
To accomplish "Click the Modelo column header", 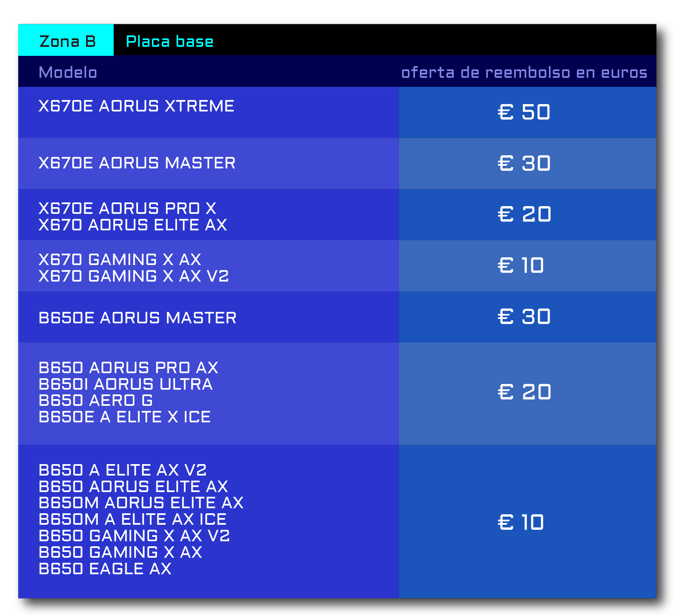I will coord(68,72).
